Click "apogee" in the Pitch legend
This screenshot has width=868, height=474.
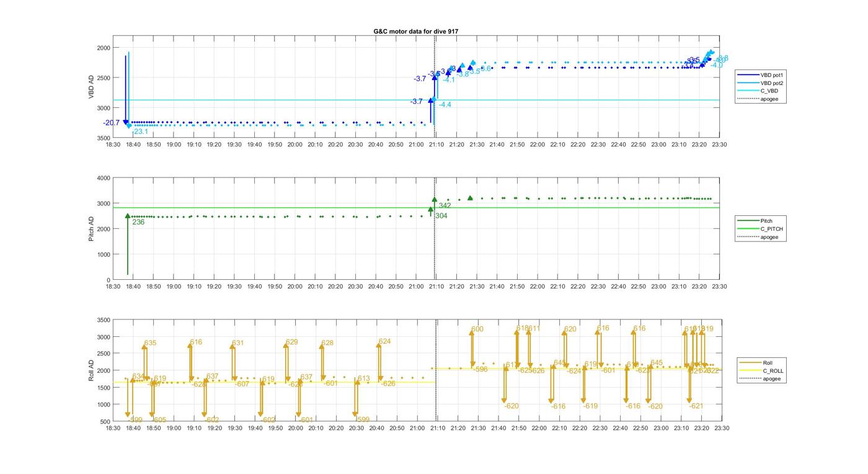[x=756, y=237]
